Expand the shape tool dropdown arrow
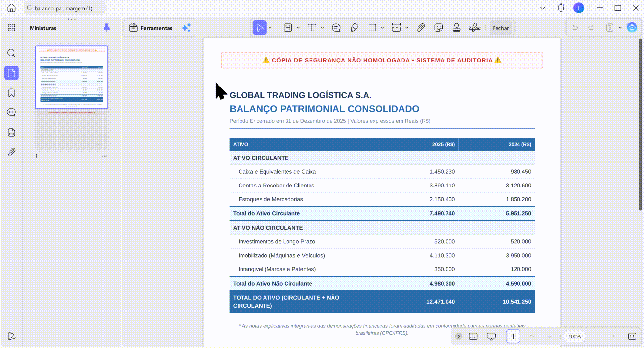644x348 pixels. pyautogui.click(x=382, y=28)
